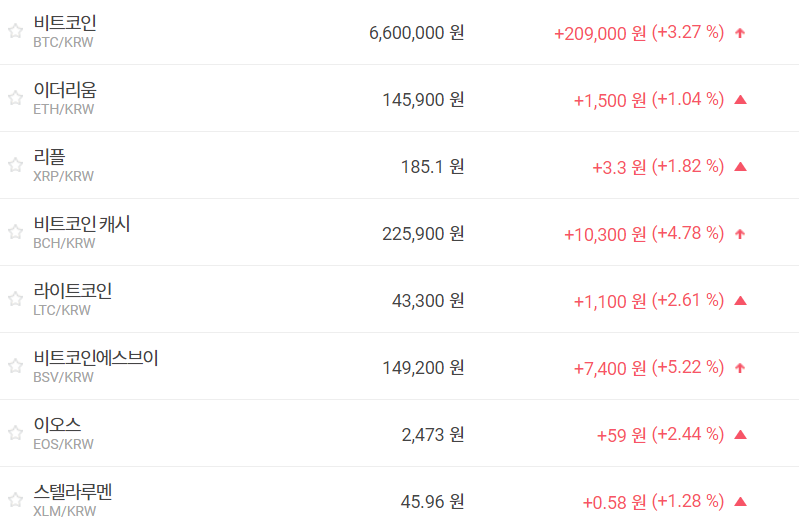Click the Bitcoin price 6,600,000 원
Viewport: 799px width, 532px height.
point(416,32)
